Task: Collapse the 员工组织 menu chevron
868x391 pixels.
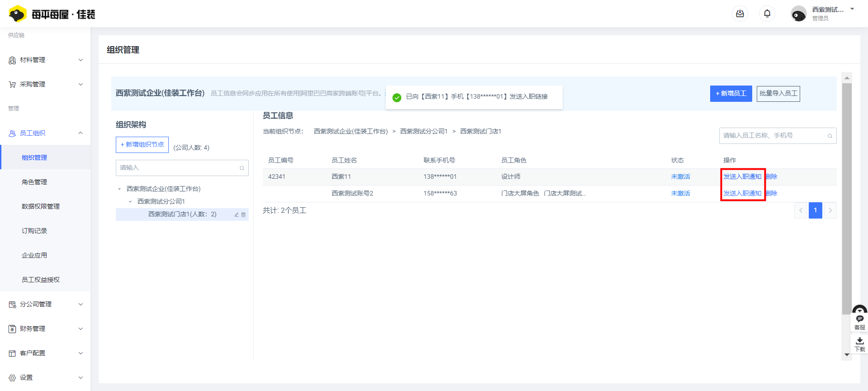Action: click(81, 133)
